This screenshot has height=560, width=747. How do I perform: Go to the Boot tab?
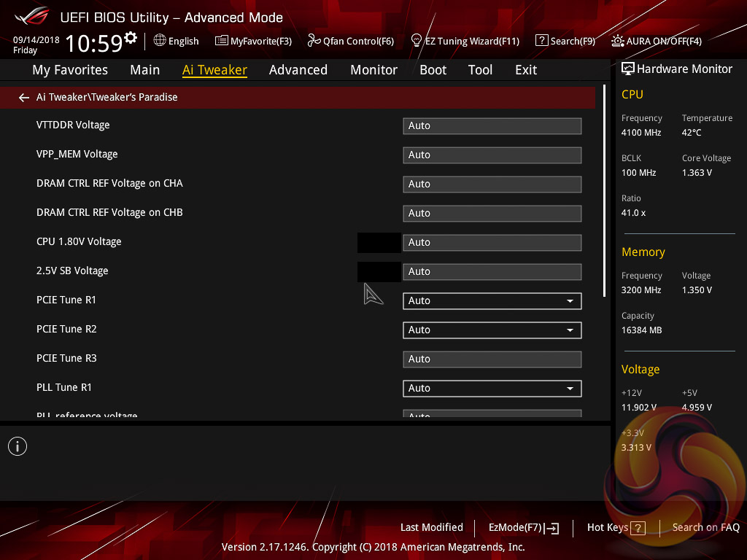433,70
